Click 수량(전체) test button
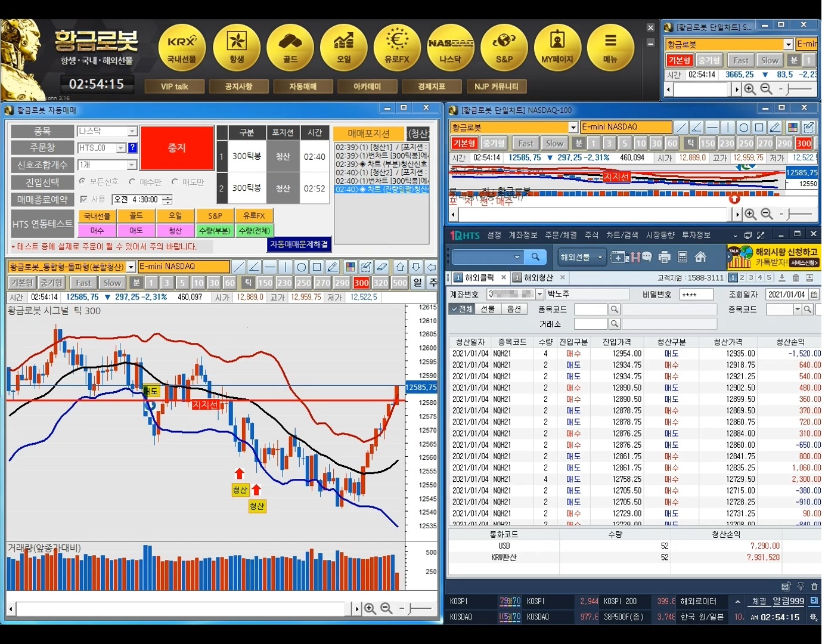 (255, 230)
